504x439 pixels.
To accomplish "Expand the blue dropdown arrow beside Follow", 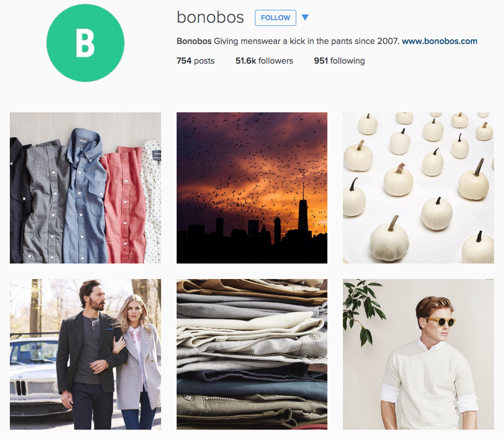I will coord(305,17).
